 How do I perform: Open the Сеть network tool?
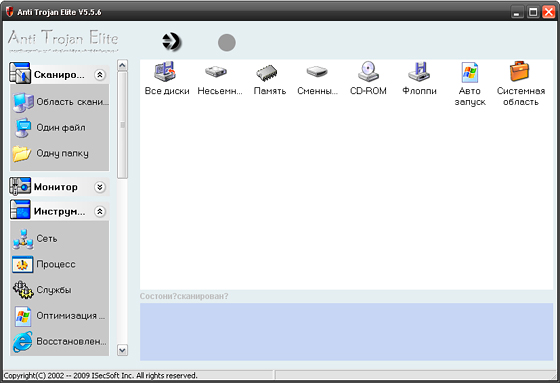[x=35, y=239]
